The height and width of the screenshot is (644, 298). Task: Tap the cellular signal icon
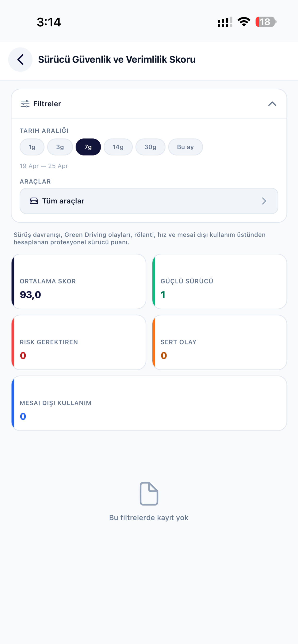coord(225,22)
